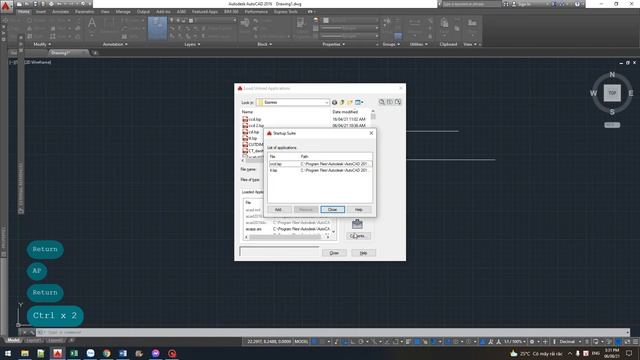This screenshot has width=640, height=360.
Task: Expand the Utilities panel
Action: click(418, 44)
